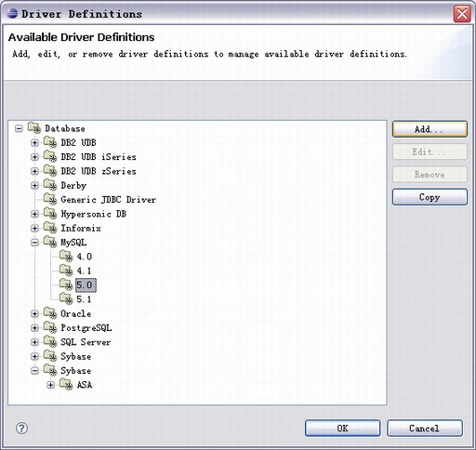Expand the Derby node

click(x=34, y=185)
